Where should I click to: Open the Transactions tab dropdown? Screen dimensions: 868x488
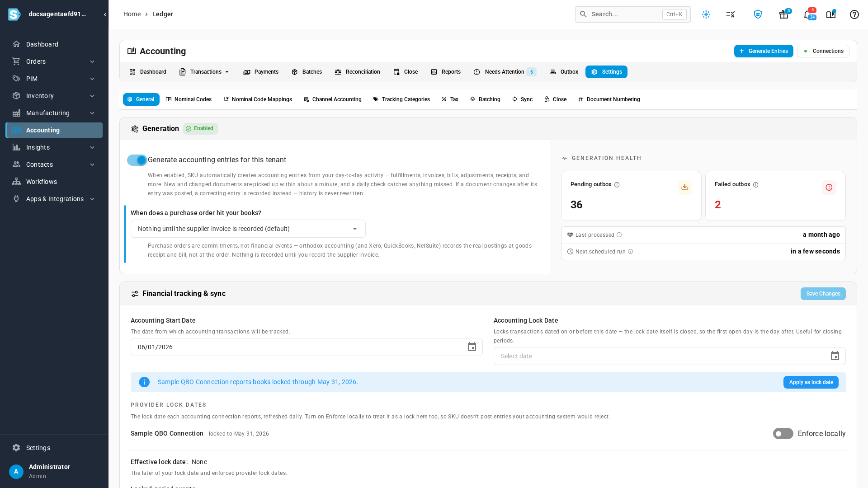(x=204, y=72)
